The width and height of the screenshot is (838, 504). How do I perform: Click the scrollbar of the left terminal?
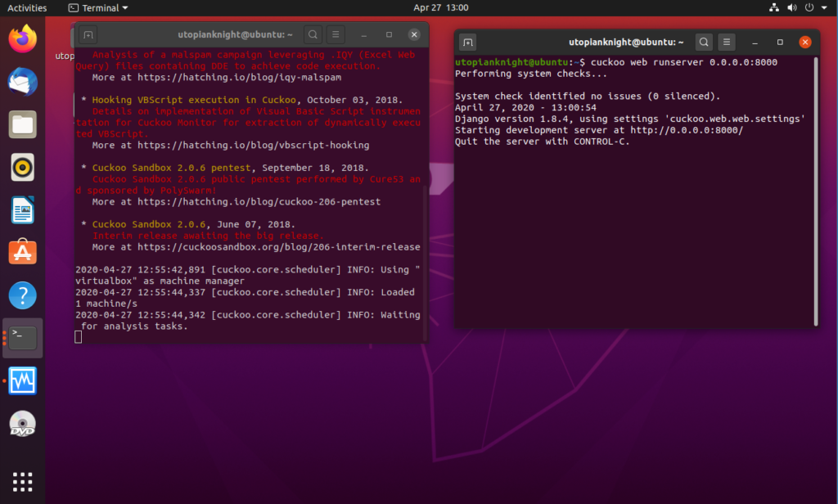[x=425, y=263]
